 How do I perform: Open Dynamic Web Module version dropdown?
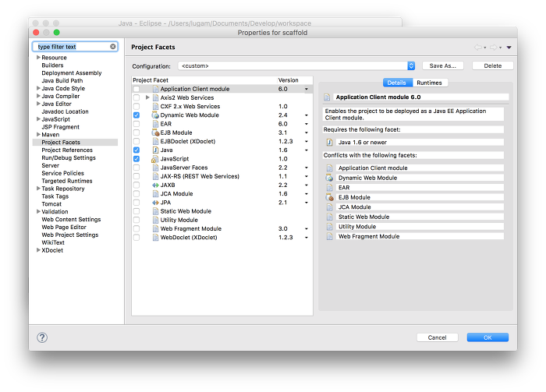(307, 115)
